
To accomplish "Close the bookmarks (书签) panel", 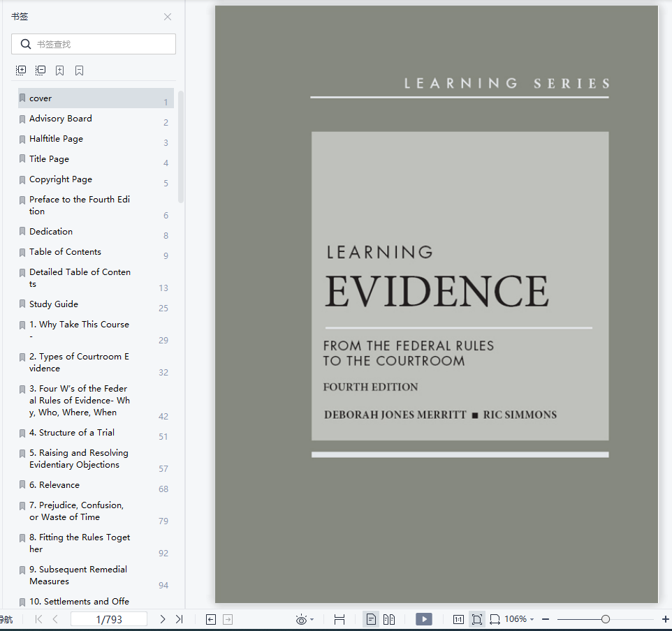I will [168, 17].
